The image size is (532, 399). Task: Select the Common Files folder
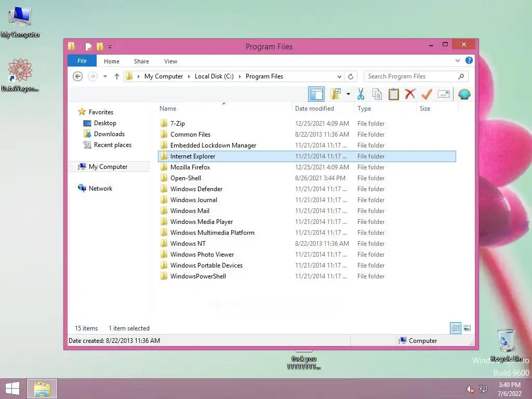307,135
